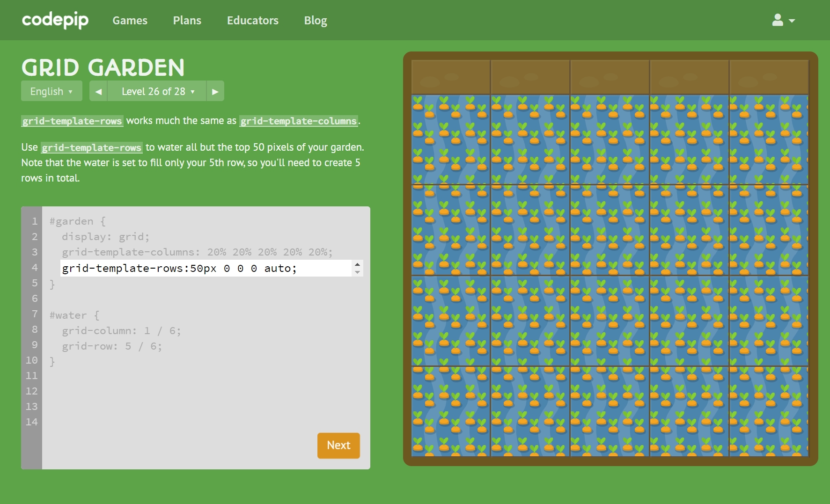Click the first brown soil plot in the garden

pyautogui.click(x=450, y=77)
